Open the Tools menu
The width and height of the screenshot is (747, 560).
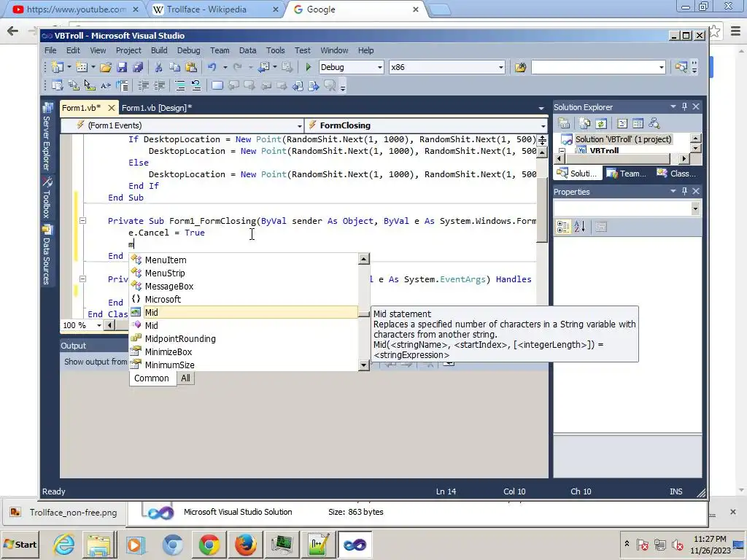pyautogui.click(x=275, y=50)
